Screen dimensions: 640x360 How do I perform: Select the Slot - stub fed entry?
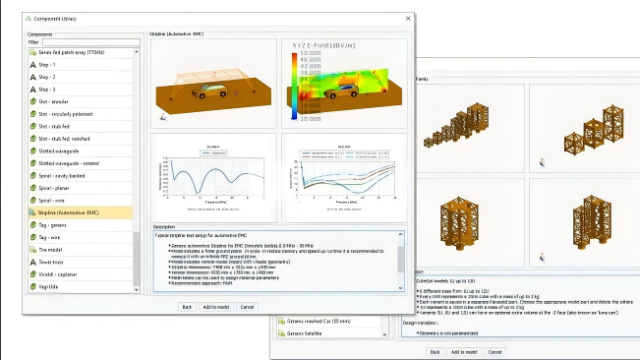[x=80, y=127]
